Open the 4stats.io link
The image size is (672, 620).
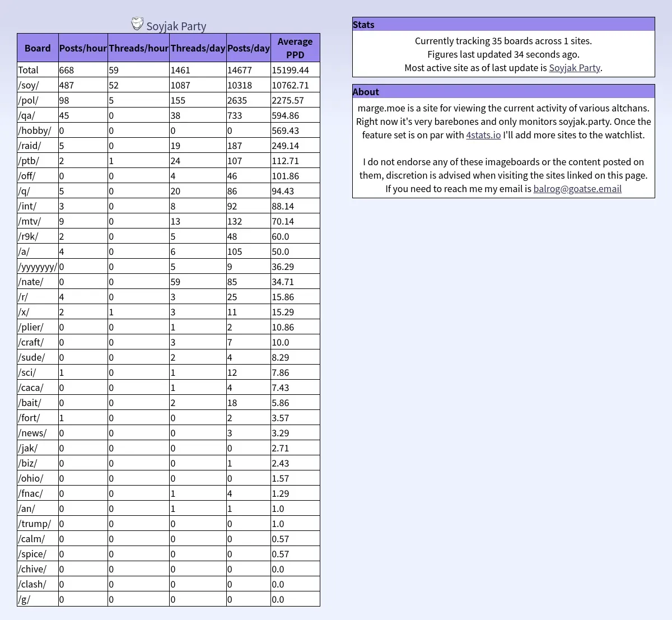[x=483, y=135]
